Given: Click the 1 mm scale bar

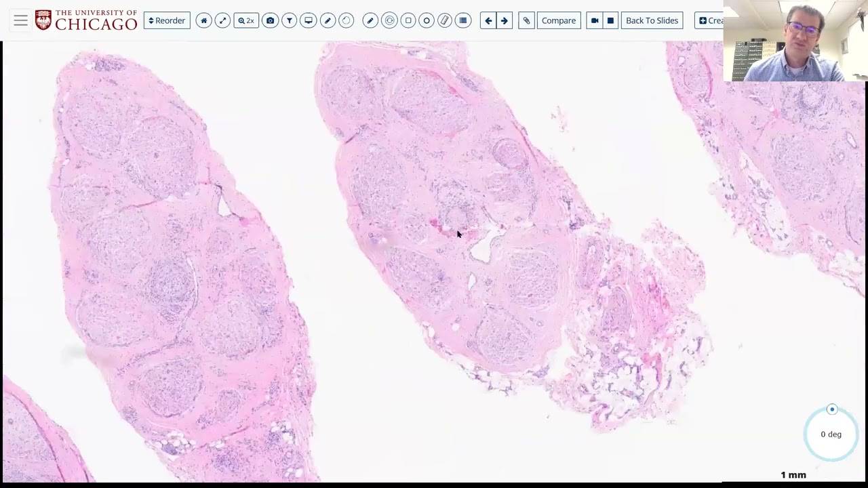Looking at the screenshot, I should point(793,475).
